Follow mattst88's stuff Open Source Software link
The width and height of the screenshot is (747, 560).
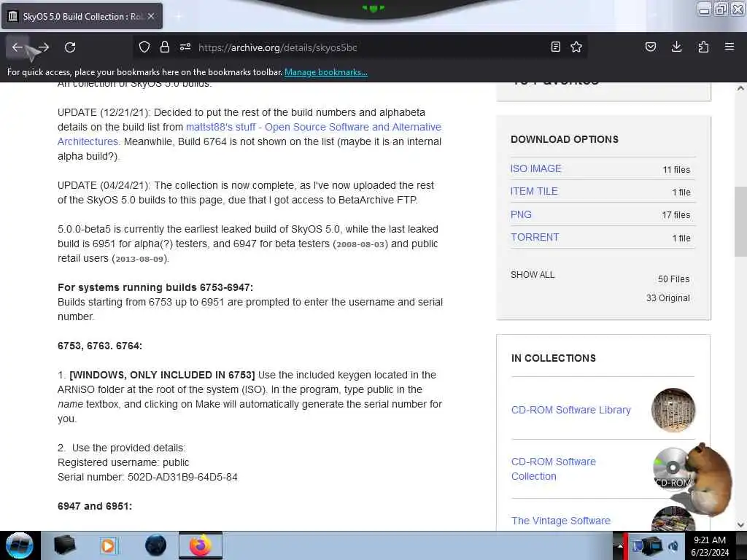point(314,127)
